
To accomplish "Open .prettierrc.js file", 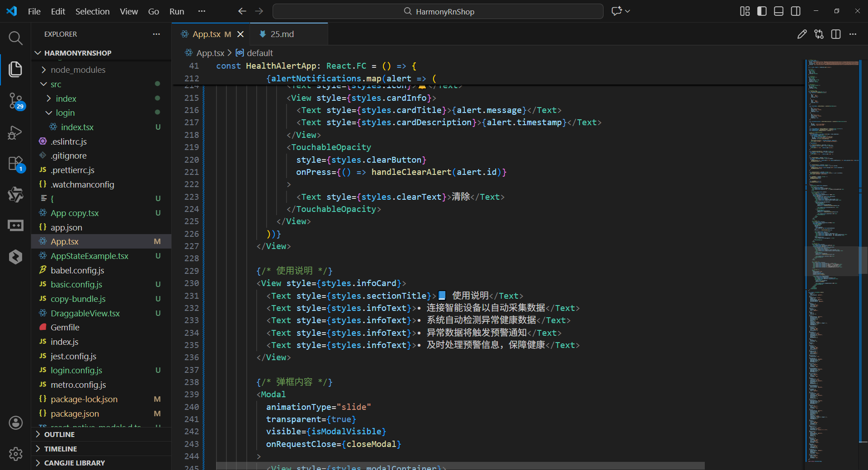I will pos(101,170).
